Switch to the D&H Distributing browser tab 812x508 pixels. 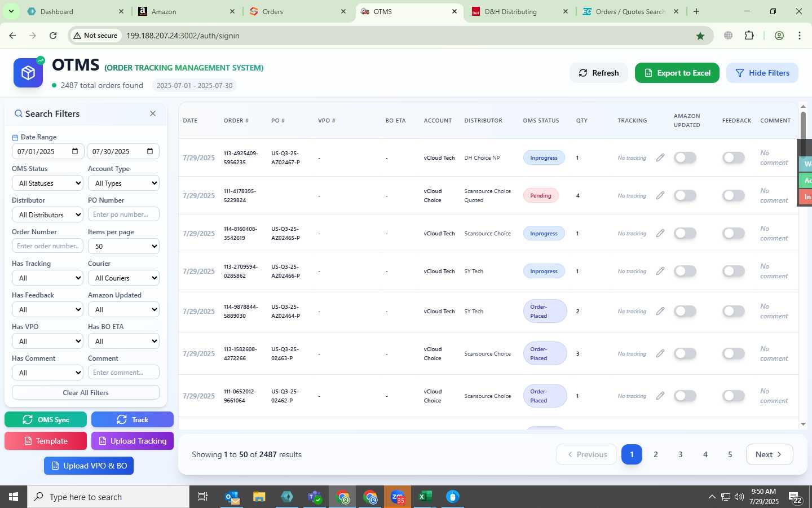pos(520,11)
